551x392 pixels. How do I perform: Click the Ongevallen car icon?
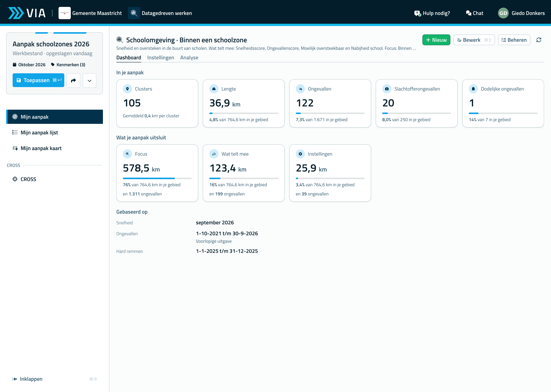[300, 89]
